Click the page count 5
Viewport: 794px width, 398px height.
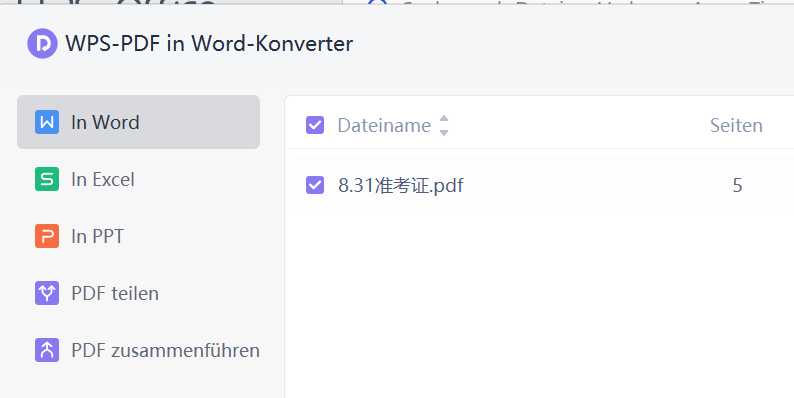click(737, 185)
